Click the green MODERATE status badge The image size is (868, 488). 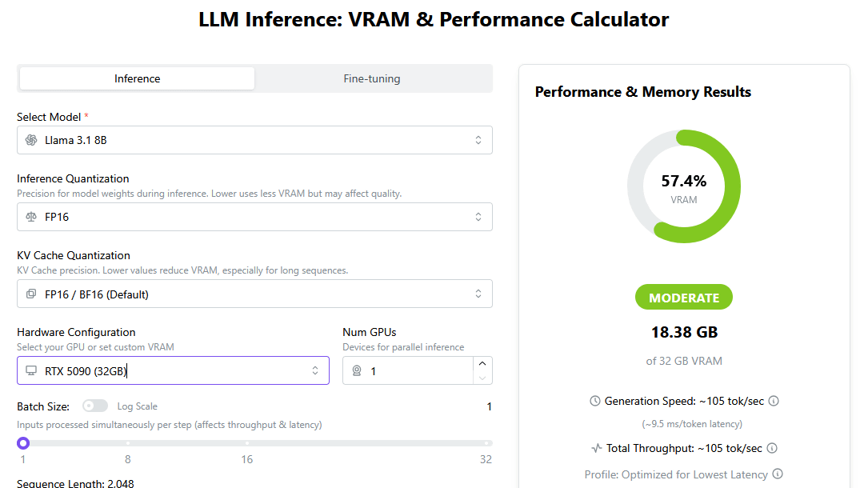pos(684,298)
